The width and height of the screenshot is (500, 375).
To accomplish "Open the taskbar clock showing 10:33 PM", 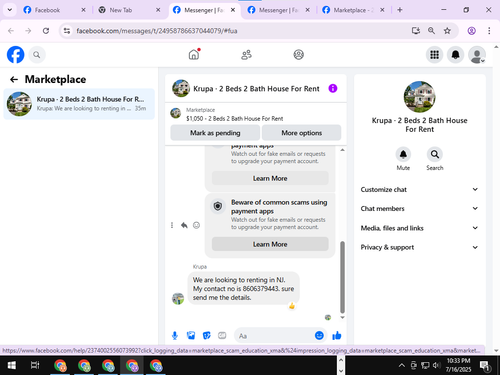I will tap(458, 365).
